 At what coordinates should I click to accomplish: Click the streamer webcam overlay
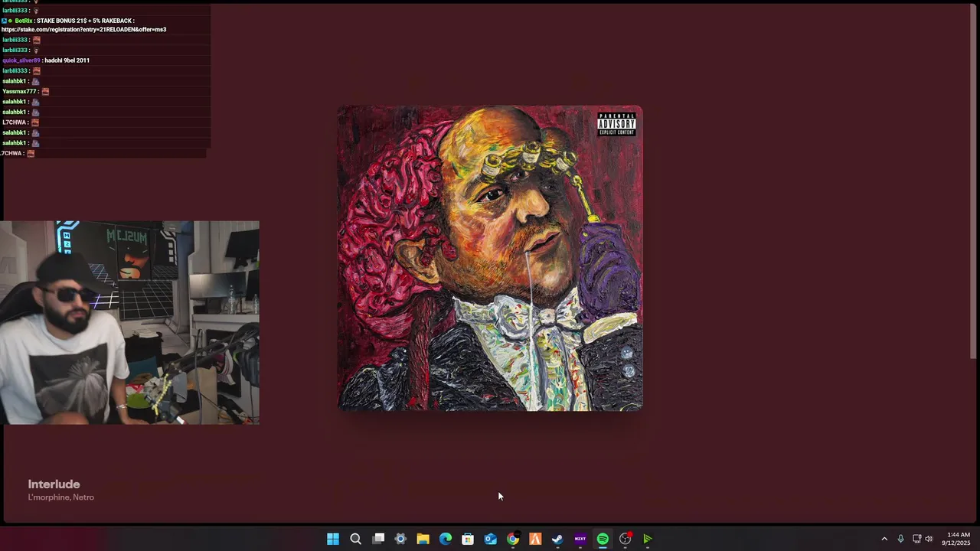(129, 322)
